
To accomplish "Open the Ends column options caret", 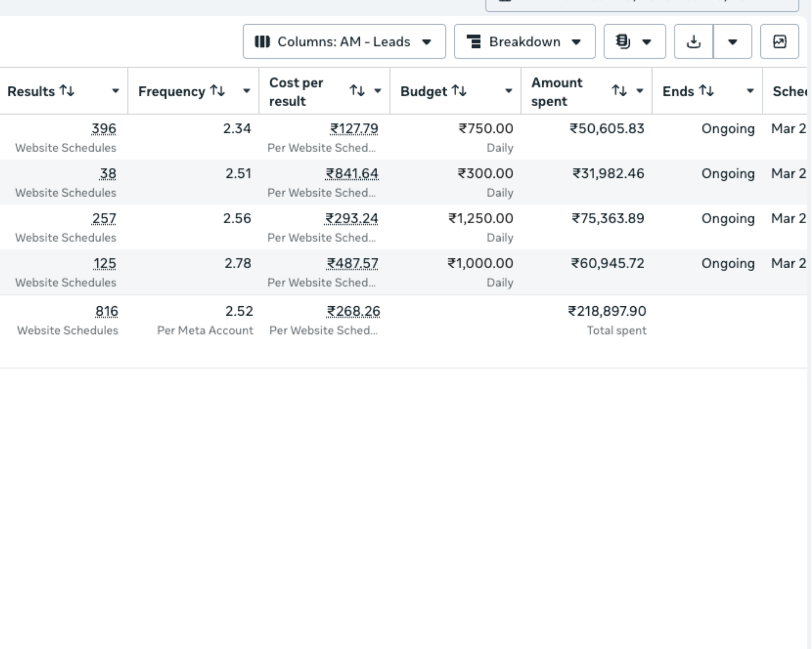I will pyautogui.click(x=750, y=91).
